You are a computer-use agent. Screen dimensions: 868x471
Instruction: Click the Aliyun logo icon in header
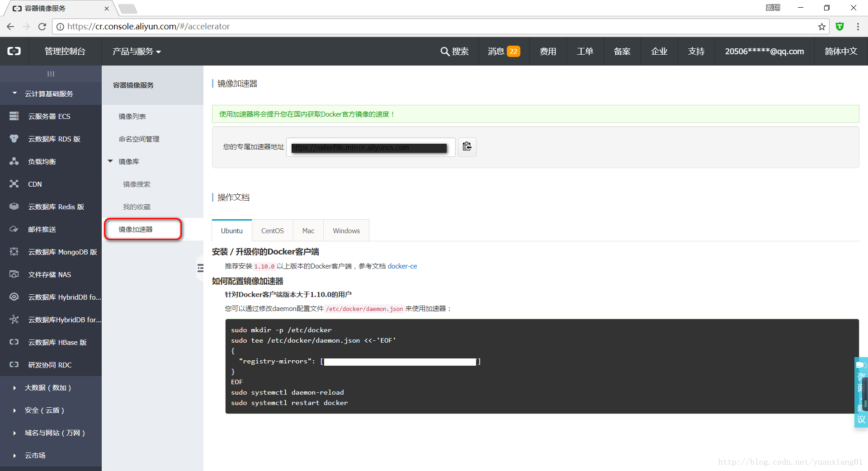tap(14, 51)
